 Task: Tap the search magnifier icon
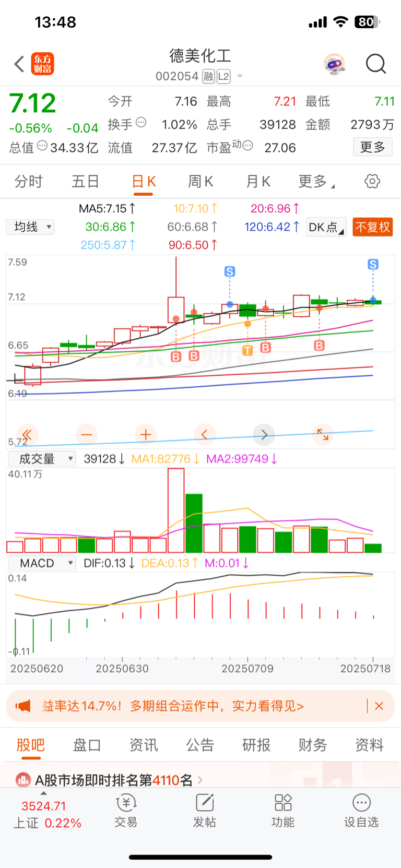[x=375, y=64]
